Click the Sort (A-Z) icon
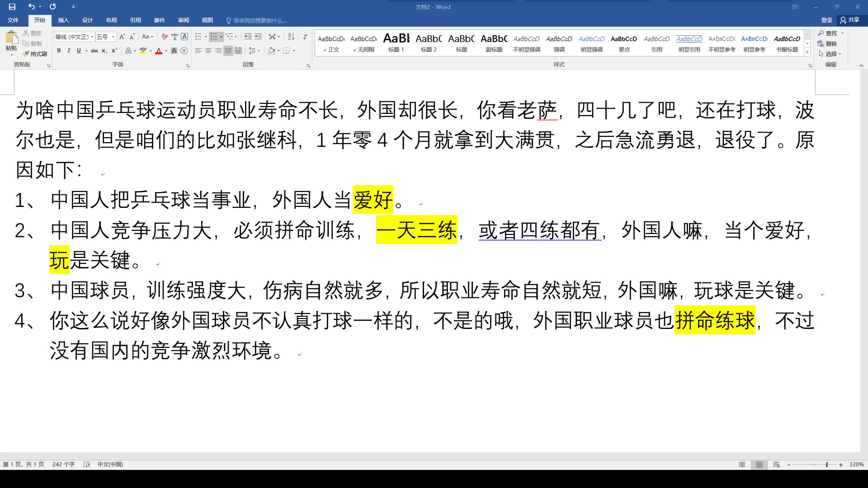The width and height of the screenshot is (868, 488). (x=291, y=37)
